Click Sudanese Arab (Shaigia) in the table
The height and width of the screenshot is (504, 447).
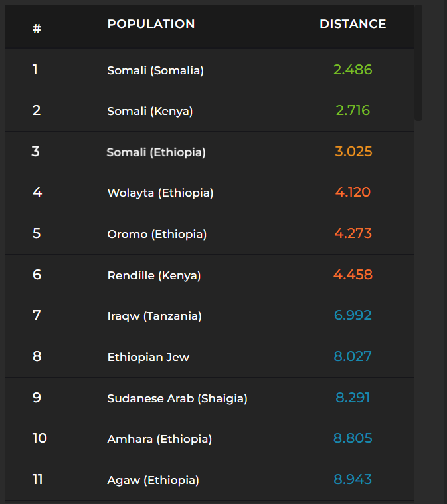point(177,398)
